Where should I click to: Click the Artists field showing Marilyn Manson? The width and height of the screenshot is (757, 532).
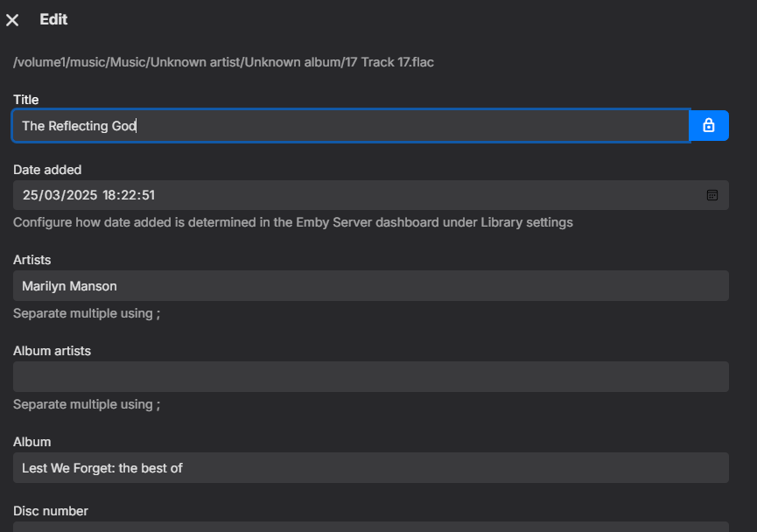coord(370,286)
